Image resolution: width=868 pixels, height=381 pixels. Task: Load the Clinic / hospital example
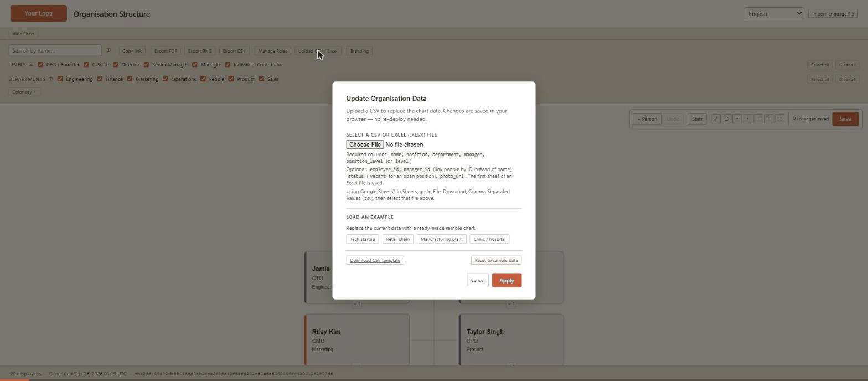pos(489,239)
